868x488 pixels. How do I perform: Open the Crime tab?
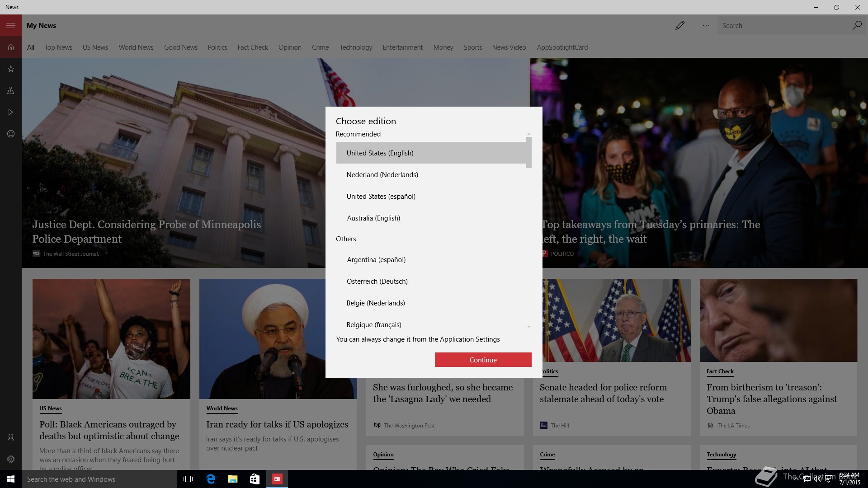pyautogui.click(x=320, y=47)
